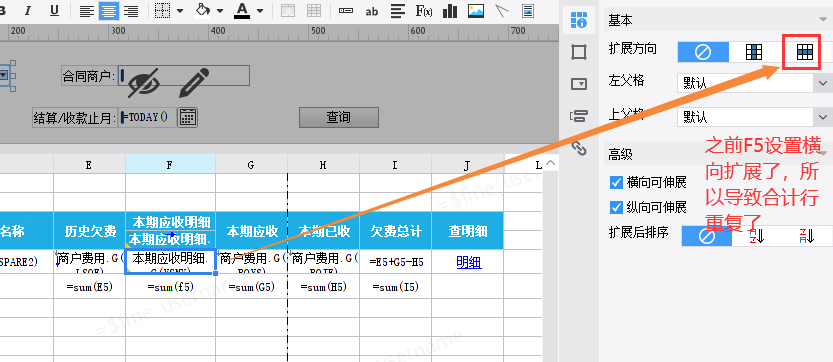Select cell with =sum(f5)
The height and width of the screenshot is (362, 833).
pos(171,287)
